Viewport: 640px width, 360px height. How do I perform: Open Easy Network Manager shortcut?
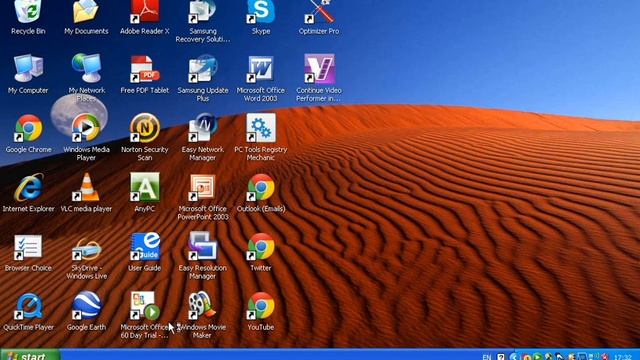point(202,128)
